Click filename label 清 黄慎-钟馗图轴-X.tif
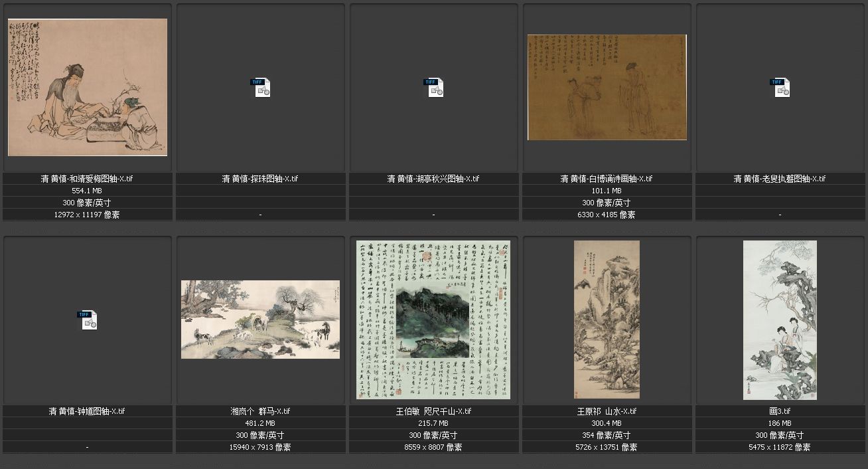The height and width of the screenshot is (469, 868). point(88,411)
